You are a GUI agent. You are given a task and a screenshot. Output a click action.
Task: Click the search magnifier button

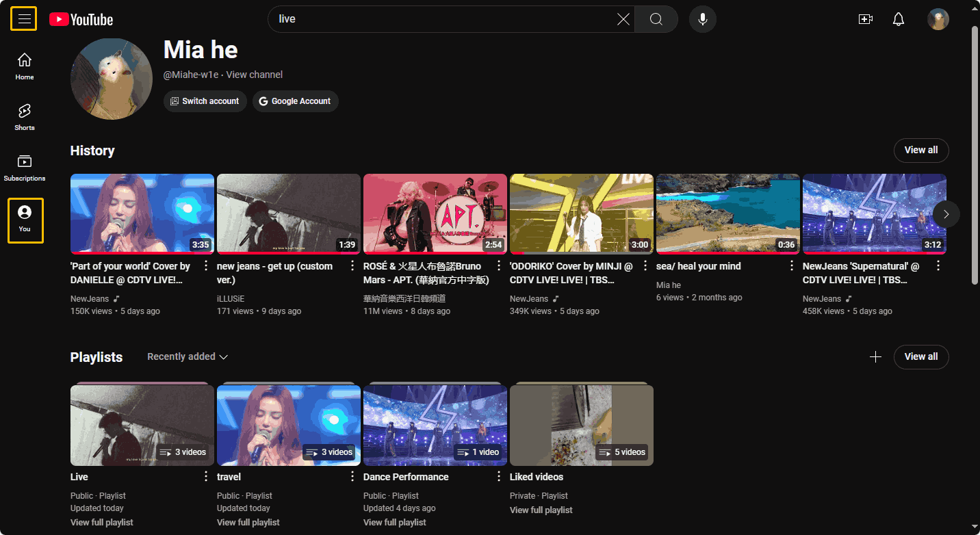(656, 19)
